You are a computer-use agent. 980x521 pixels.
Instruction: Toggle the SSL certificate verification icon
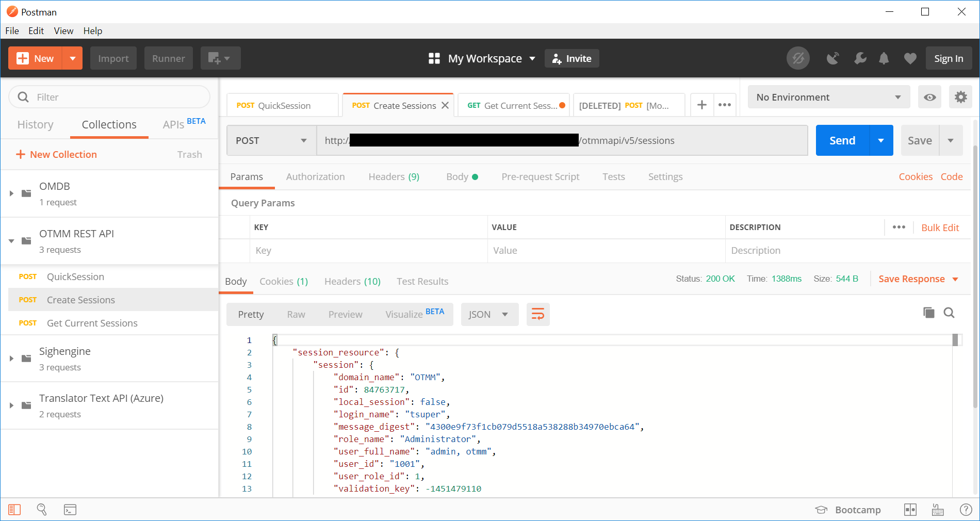[798, 58]
